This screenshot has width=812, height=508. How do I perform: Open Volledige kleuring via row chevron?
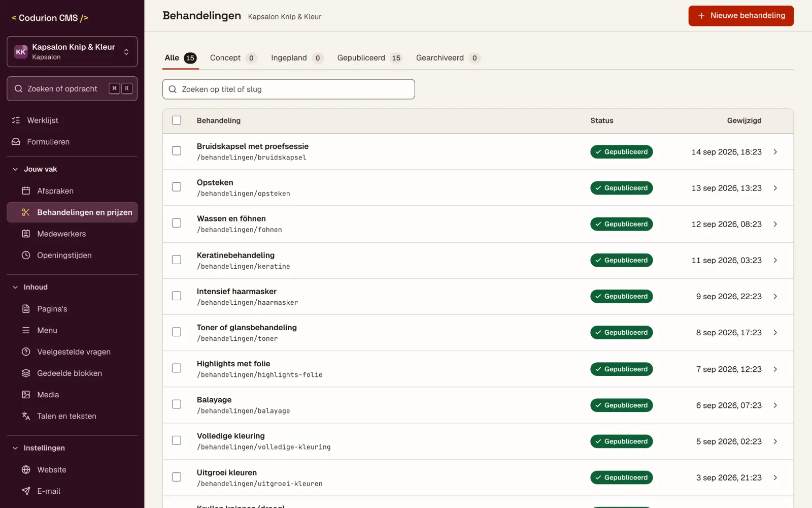pyautogui.click(x=775, y=441)
